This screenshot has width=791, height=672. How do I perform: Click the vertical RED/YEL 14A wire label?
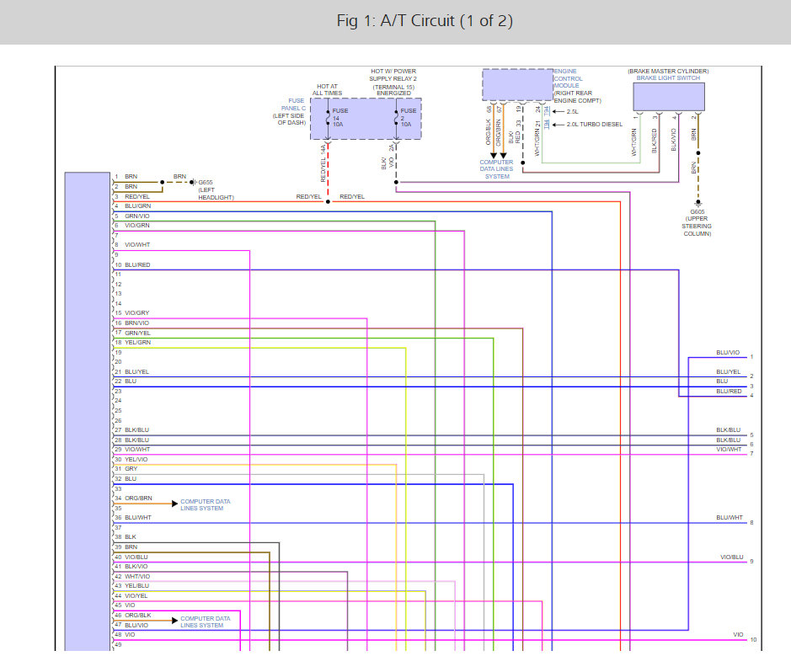coord(323,163)
